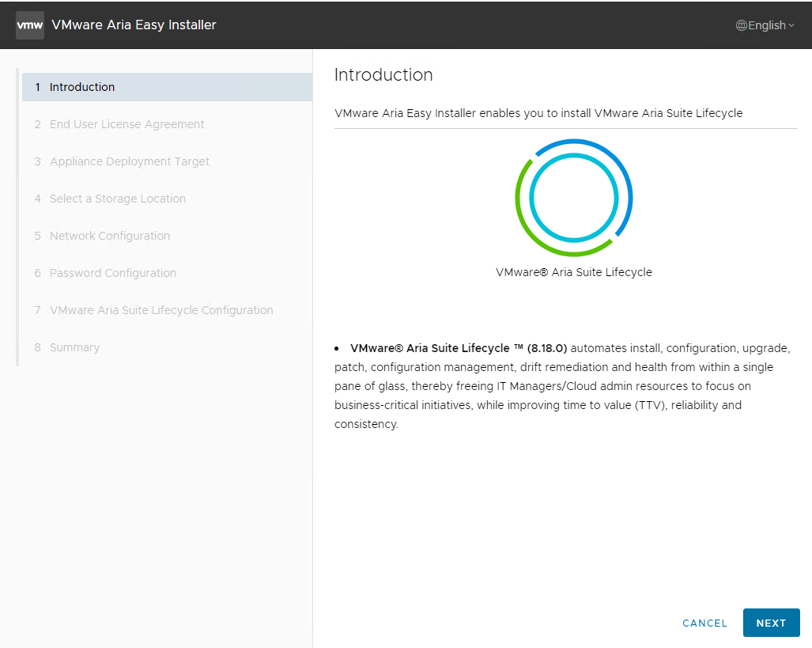The image size is (812, 648).
Task: Open the English language dropdown
Action: click(x=765, y=25)
